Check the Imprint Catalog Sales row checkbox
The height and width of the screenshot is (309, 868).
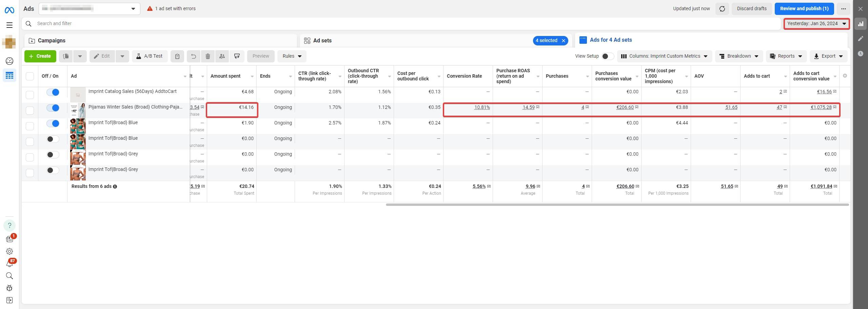coord(30,95)
